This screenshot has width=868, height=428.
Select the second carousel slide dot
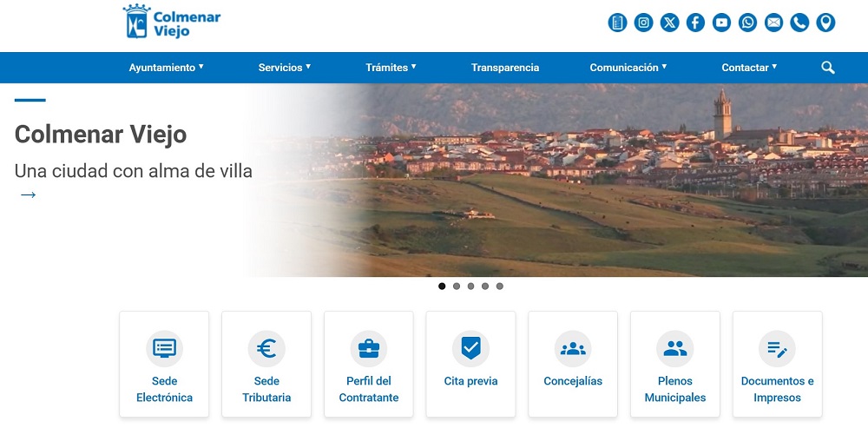pyautogui.click(x=457, y=286)
